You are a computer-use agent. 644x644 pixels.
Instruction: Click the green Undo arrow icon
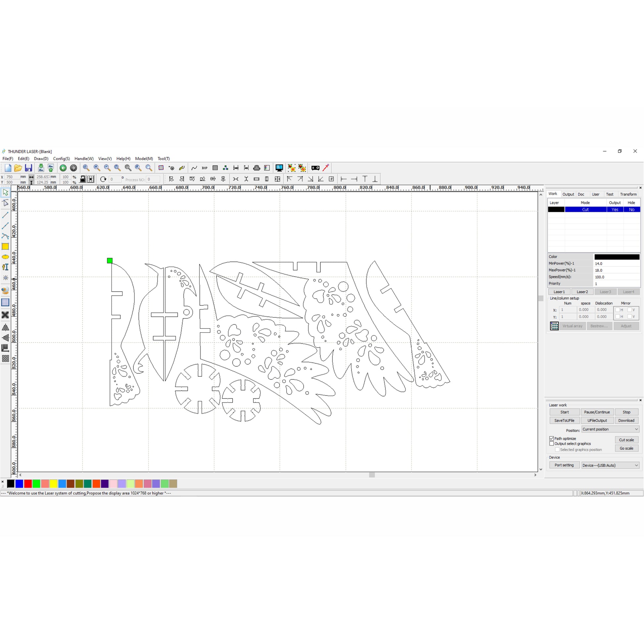(x=63, y=168)
